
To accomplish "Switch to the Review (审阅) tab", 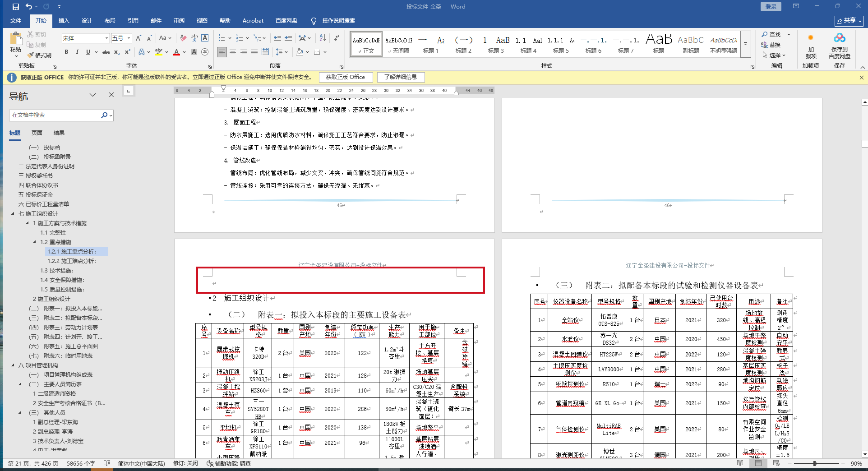I will point(179,21).
